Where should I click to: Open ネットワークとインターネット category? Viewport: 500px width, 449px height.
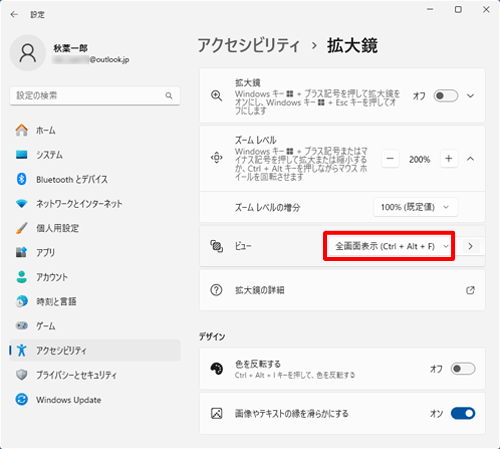point(95,204)
